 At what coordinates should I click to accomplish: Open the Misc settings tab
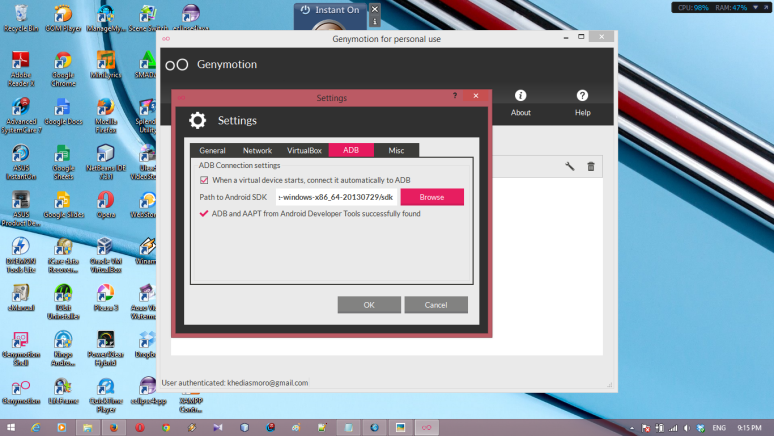coord(396,151)
